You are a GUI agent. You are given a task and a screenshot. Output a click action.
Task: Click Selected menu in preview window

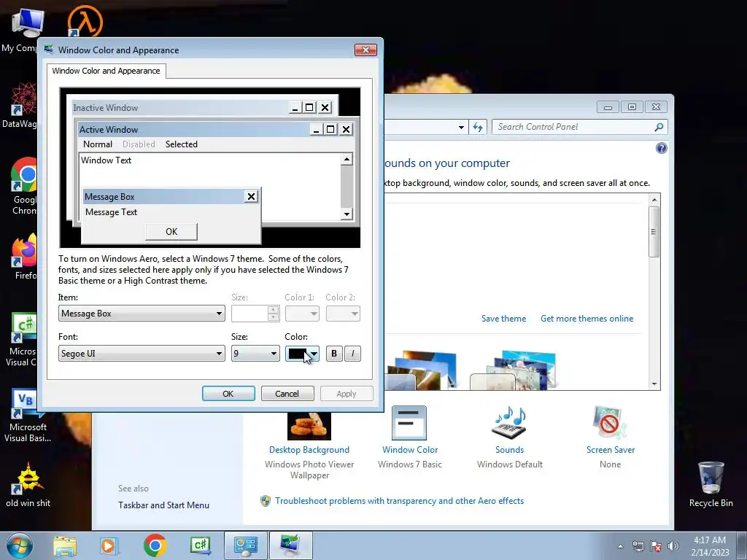pos(182,144)
